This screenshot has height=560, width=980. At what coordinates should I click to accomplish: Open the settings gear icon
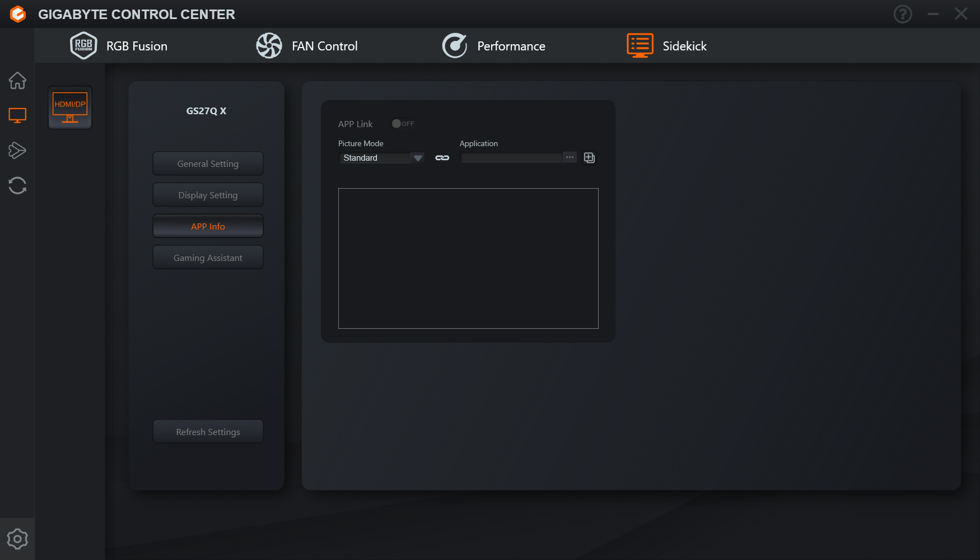(17, 539)
